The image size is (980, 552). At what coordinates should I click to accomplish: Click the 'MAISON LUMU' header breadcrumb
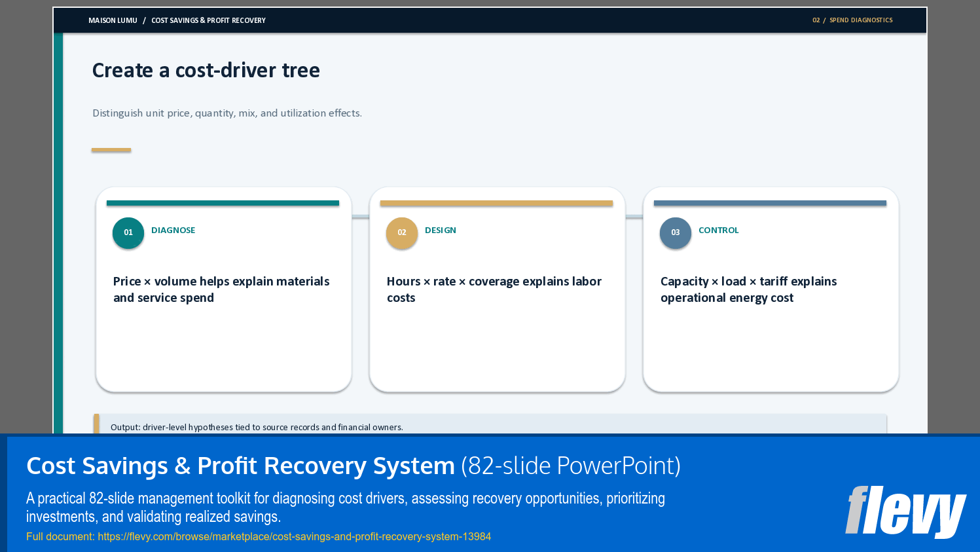(x=113, y=20)
